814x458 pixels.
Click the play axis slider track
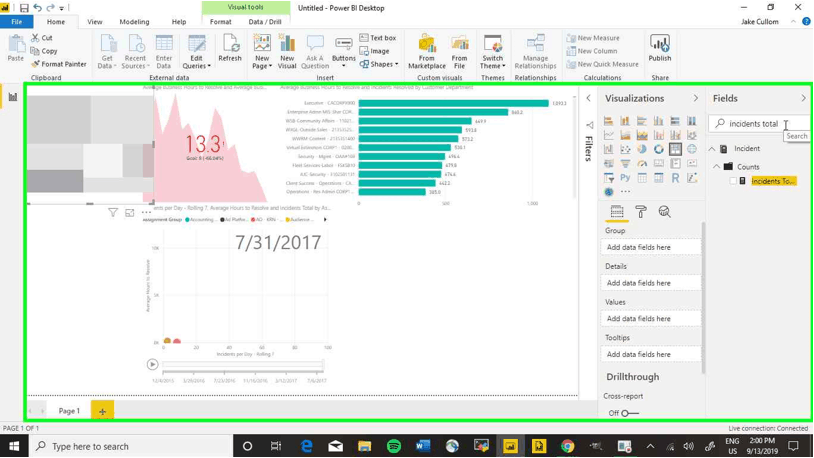click(x=243, y=365)
